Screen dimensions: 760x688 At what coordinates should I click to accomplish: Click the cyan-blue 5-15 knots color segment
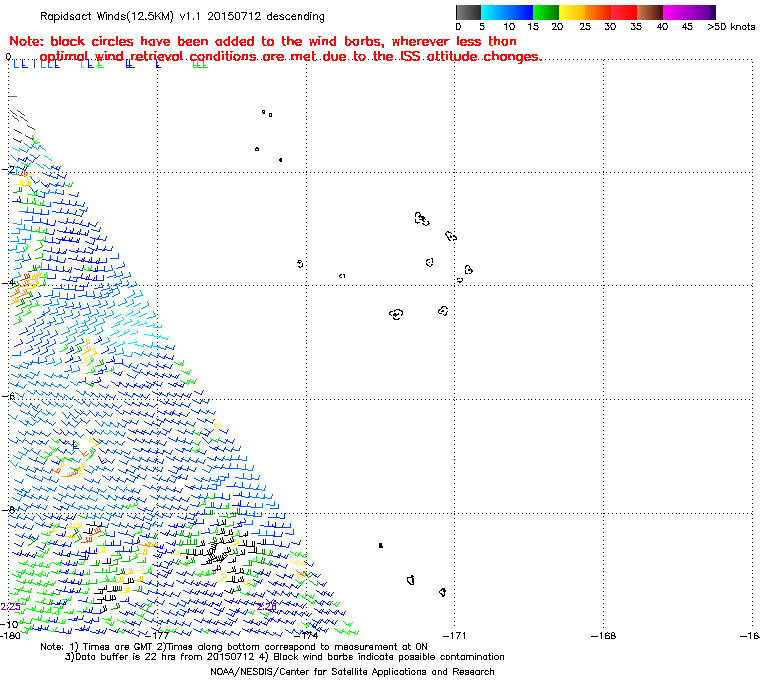(507, 12)
